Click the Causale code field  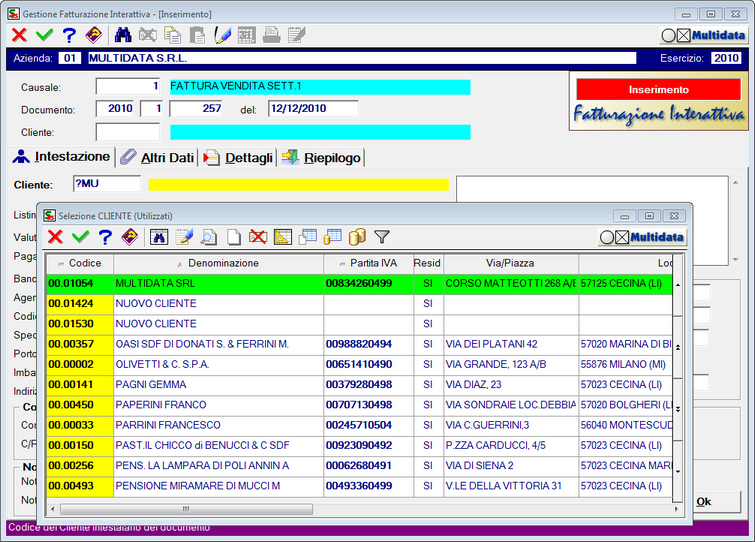128,87
